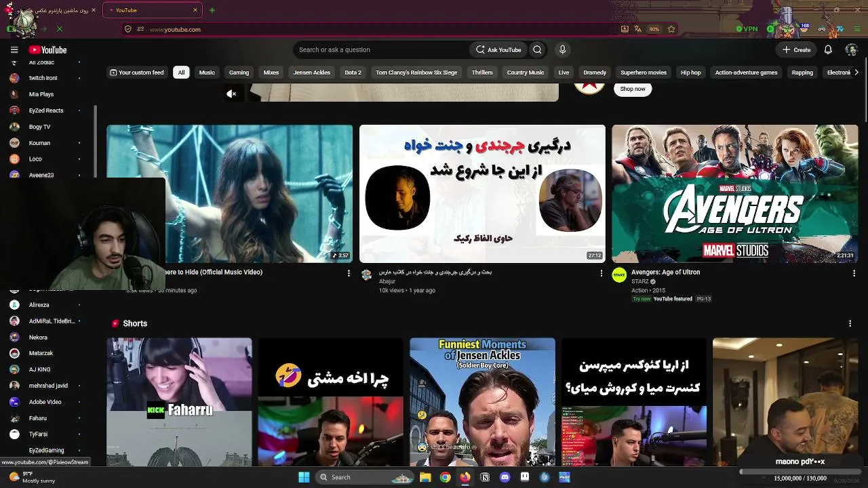This screenshot has width=868, height=488.
Task: Open the EyZed Reacts subscription
Action: [x=46, y=110]
